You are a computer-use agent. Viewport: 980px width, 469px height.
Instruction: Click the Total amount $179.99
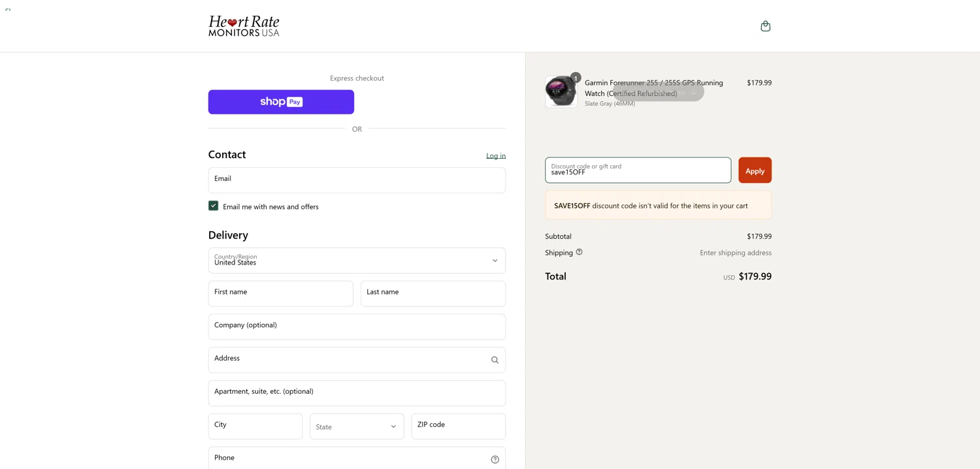[x=755, y=276]
